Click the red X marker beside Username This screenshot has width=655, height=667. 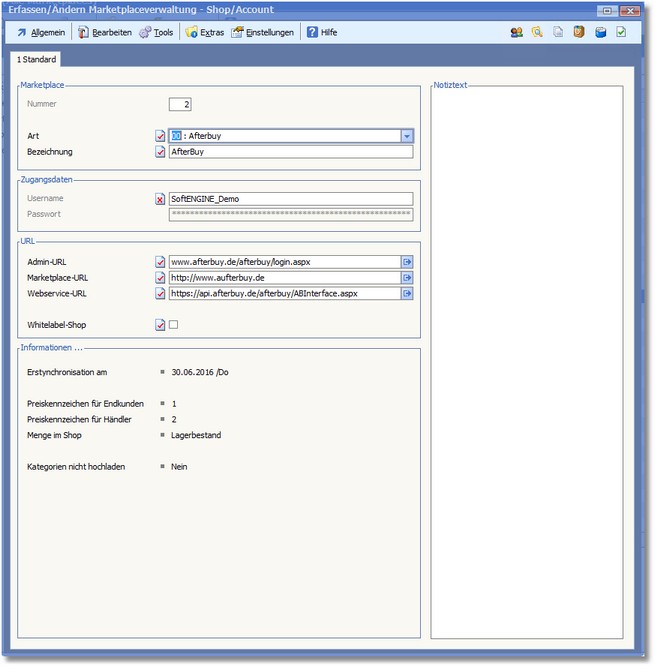coord(160,199)
